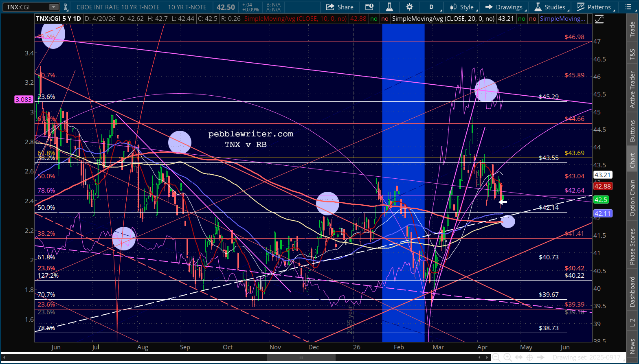Zoom in with the magnifier plus icon

click(x=507, y=357)
